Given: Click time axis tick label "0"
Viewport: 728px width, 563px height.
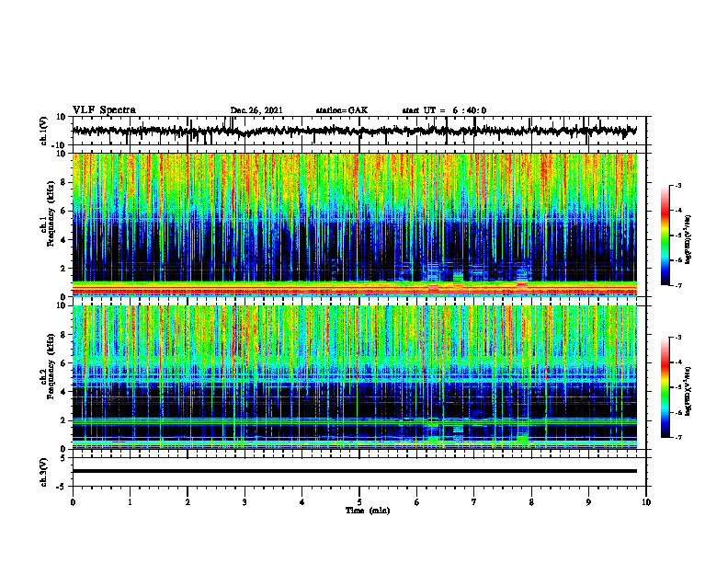Looking at the screenshot, I should coord(73,502).
